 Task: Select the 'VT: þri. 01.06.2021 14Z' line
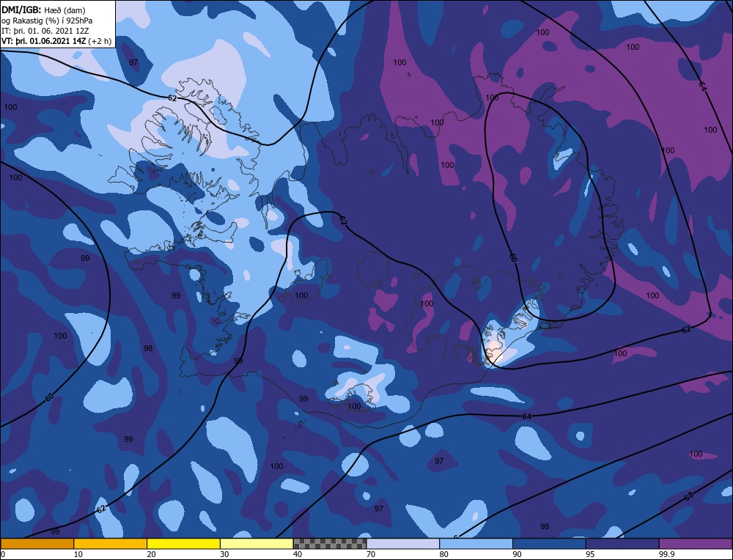(x=43, y=41)
